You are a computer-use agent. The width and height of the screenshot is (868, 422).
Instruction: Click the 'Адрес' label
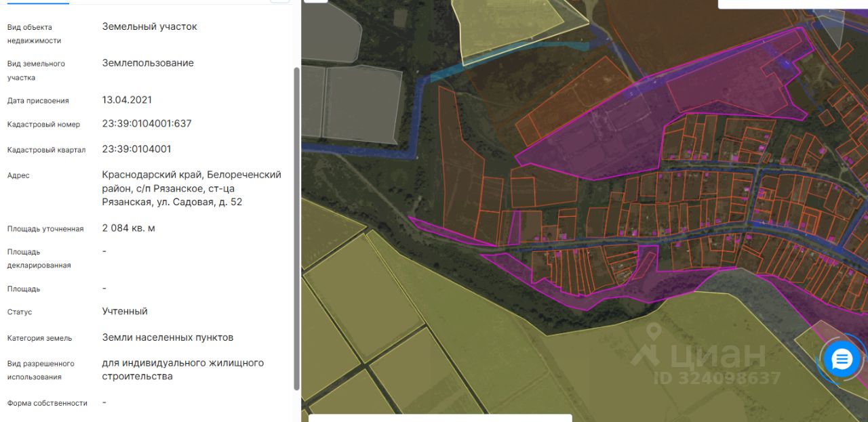[x=18, y=175]
